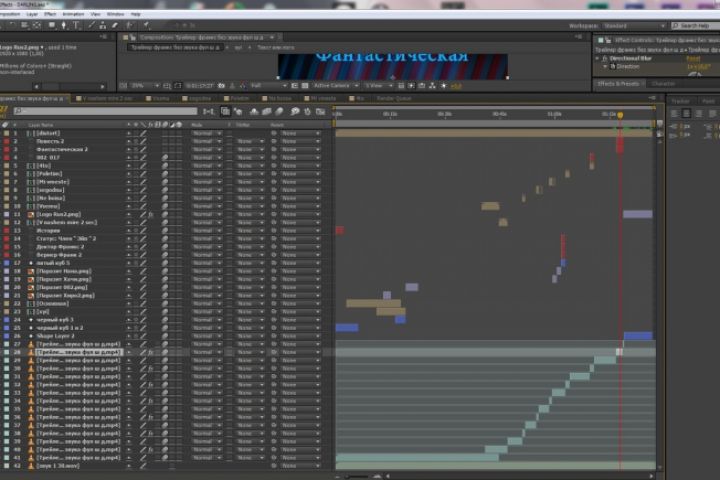The height and width of the screenshot is (480, 720).
Task: Open the Full resolution dropdown in viewer
Action: pyautogui.click(x=268, y=86)
